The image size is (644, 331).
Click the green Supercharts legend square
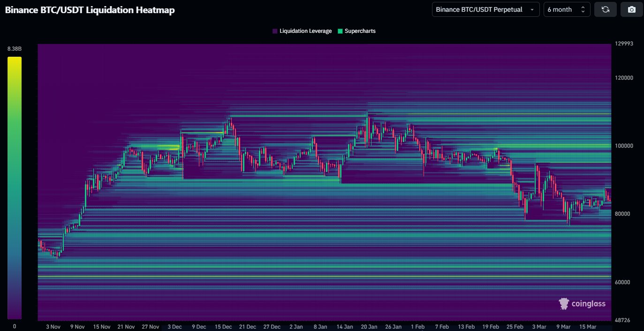[x=340, y=31]
